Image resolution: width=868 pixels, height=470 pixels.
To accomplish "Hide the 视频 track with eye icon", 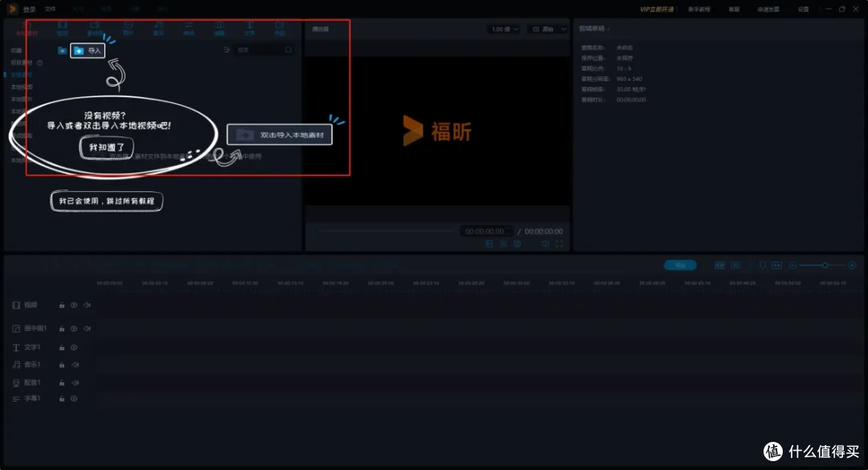I will point(74,305).
